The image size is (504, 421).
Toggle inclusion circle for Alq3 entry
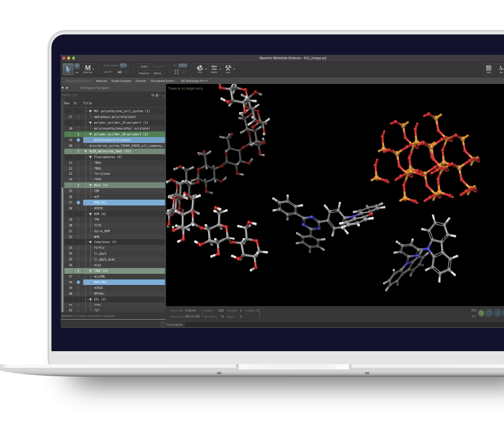click(78, 265)
